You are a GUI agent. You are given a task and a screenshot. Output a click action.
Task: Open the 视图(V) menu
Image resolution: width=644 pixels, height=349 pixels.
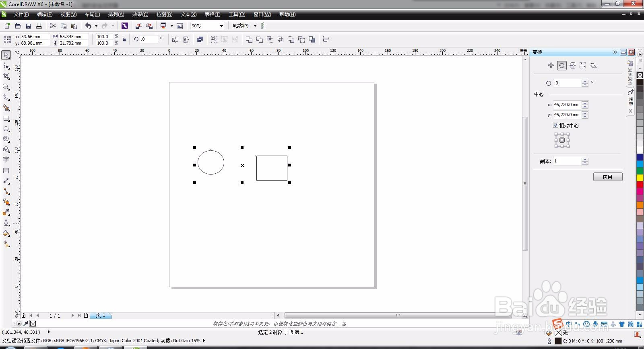[x=68, y=14]
